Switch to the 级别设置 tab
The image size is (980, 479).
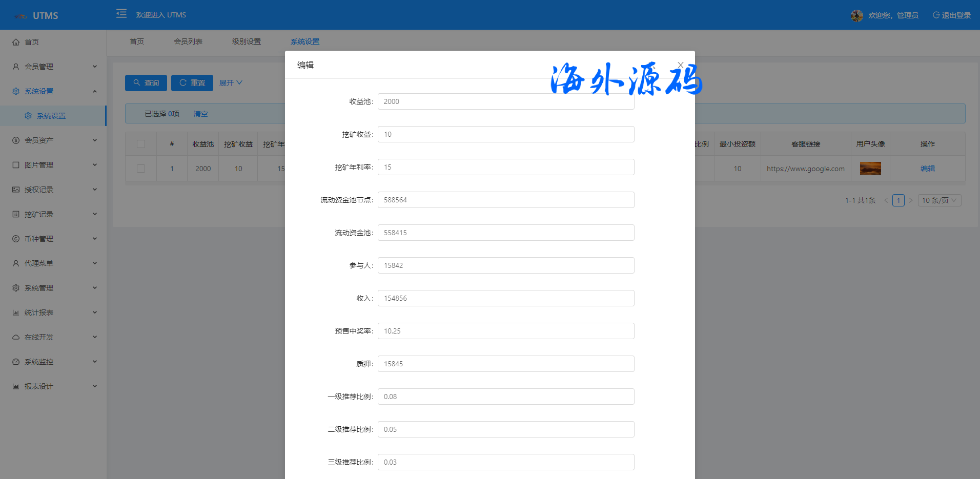(247, 41)
